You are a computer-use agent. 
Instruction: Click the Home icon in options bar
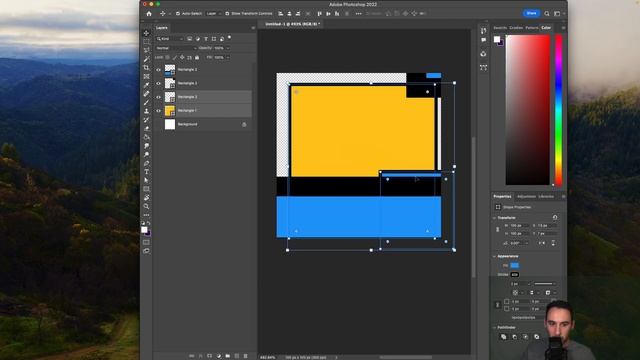tap(149, 13)
